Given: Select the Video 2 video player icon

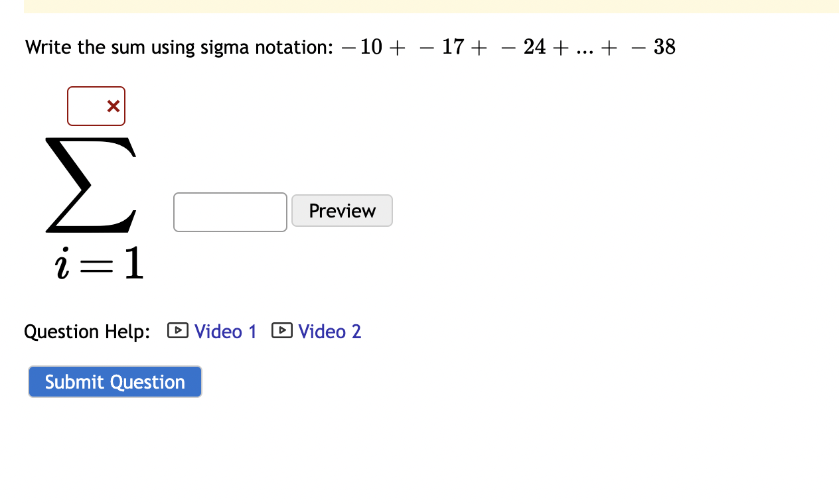Looking at the screenshot, I should click(x=281, y=330).
